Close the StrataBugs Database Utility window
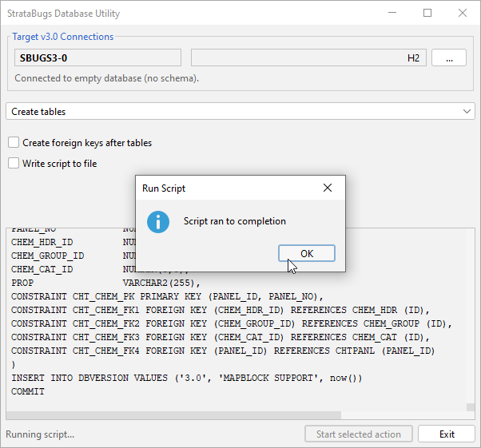The image size is (481, 448). point(463,13)
